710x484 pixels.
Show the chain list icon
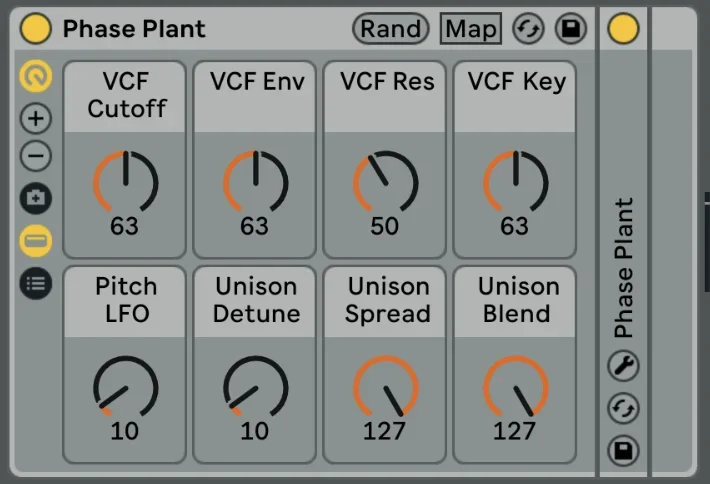click(36, 284)
